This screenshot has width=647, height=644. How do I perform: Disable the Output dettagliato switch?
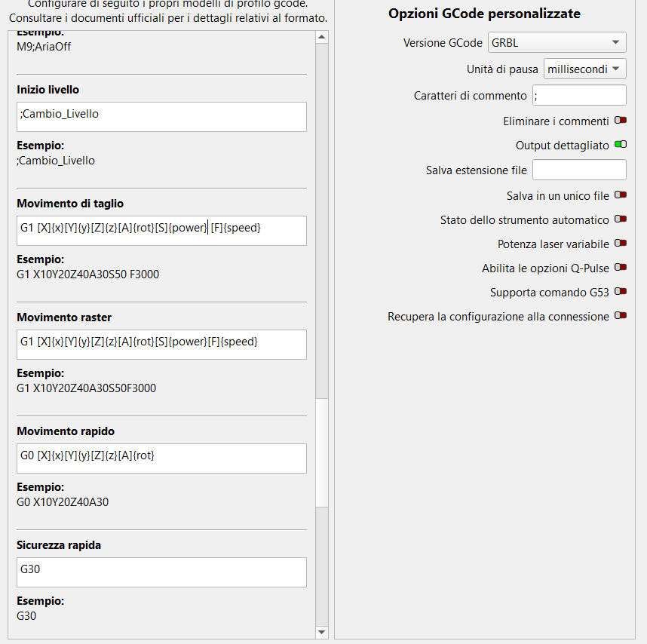coord(621,145)
